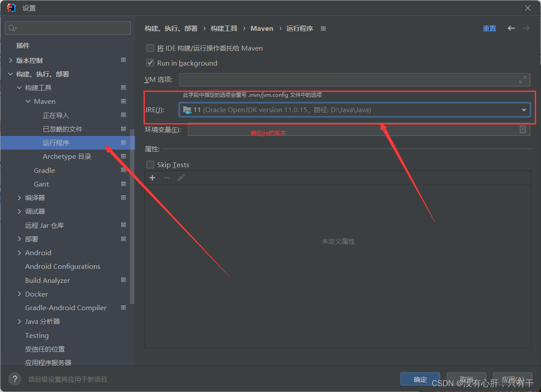The width and height of the screenshot is (541, 392).
Task: Click the 重置 reset link
Action: [489, 28]
